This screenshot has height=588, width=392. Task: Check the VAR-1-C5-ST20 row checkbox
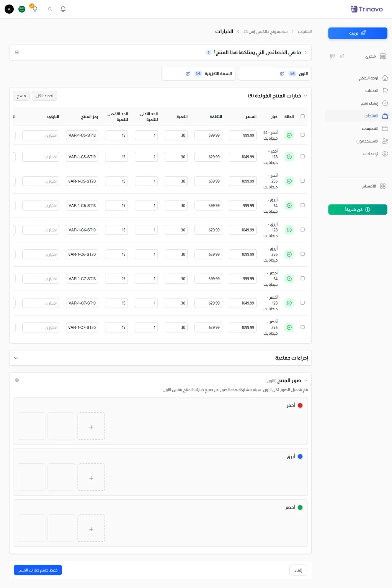[303, 181]
